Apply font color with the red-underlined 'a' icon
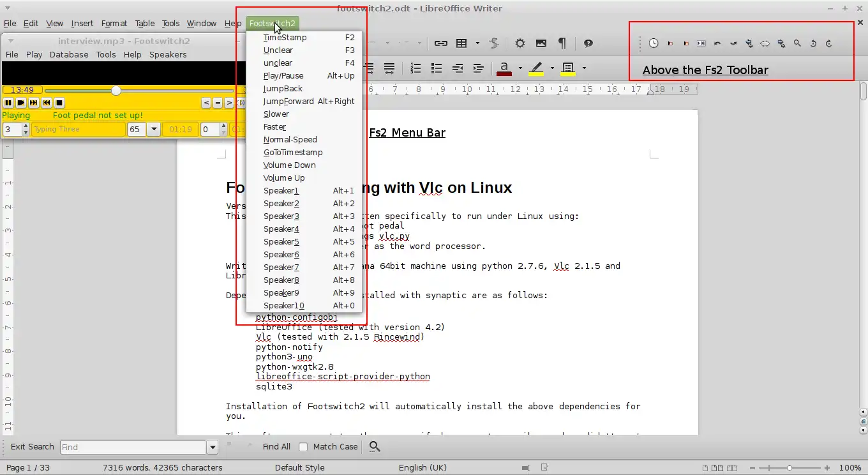Screen dimensions: 868x475 [x=504, y=68]
